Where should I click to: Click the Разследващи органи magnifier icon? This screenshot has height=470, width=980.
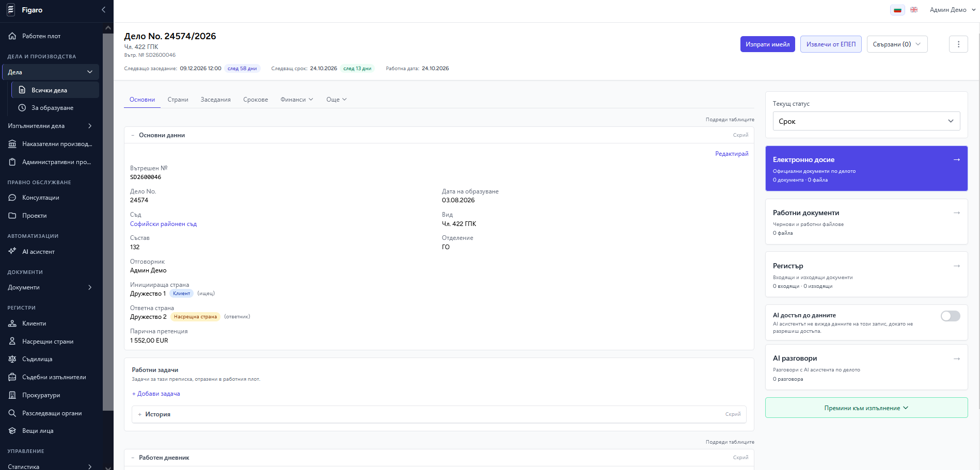12,413
